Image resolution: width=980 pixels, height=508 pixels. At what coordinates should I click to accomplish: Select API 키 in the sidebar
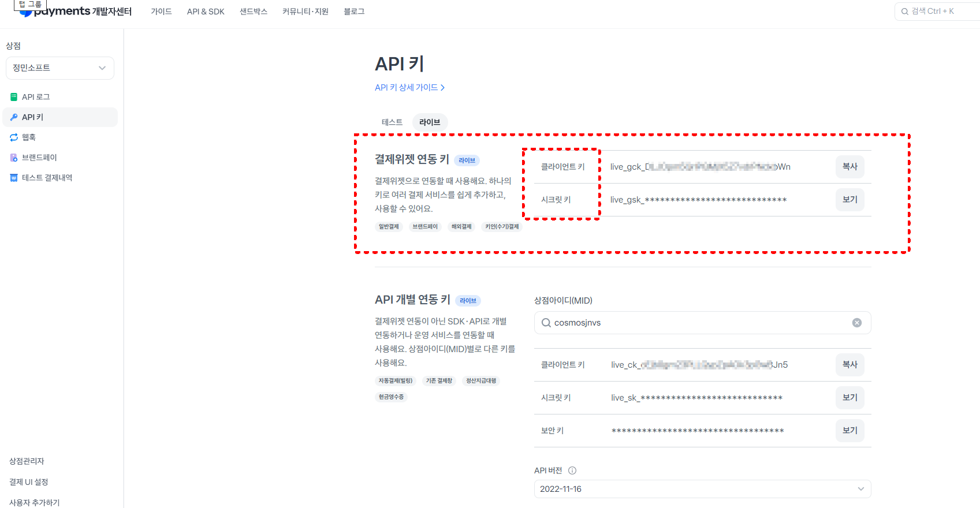pyautogui.click(x=60, y=117)
